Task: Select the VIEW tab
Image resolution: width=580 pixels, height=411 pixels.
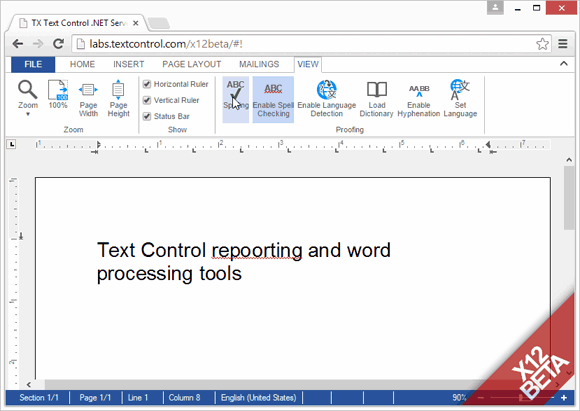Action: (308, 64)
